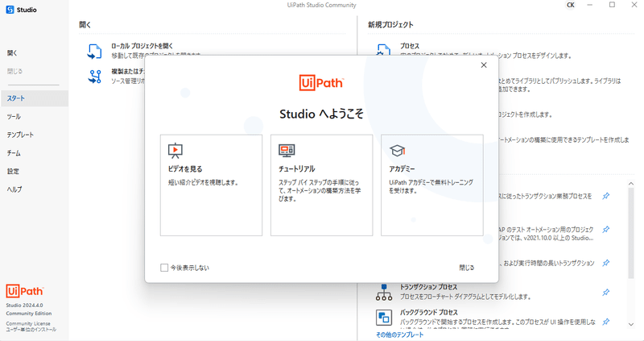Select 設定 in the left sidebar
644x341 pixels.
pos(13,171)
